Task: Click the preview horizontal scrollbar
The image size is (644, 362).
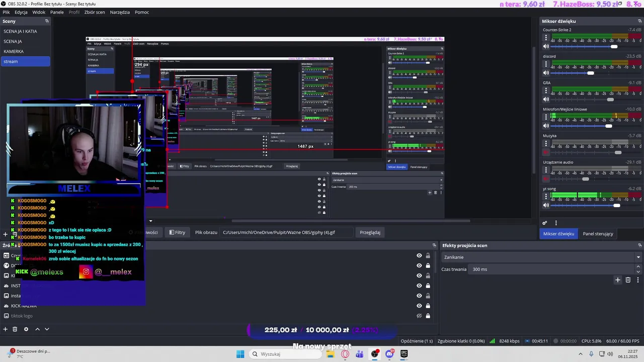Action: [350, 220]
